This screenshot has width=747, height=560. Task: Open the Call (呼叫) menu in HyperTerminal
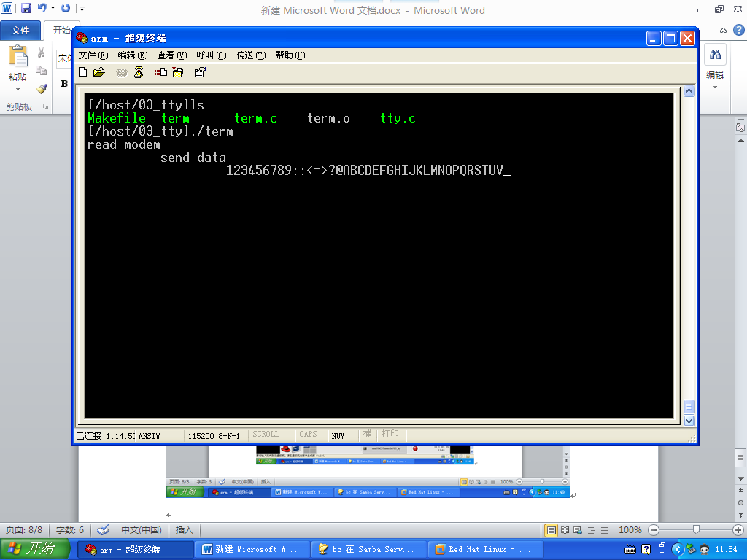pos(212,55)
